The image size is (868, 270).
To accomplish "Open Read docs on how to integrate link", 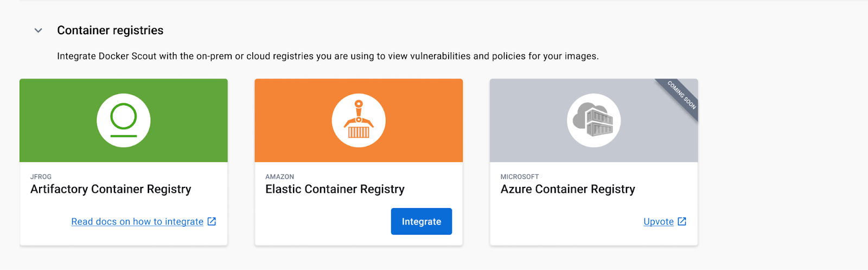I will pyautogui.click(x=137, y=222).
